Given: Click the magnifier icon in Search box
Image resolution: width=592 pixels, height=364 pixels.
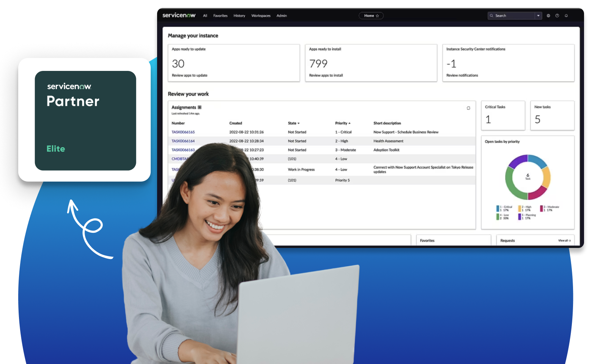Looking at the screenshot, I should tap(491, 16).
